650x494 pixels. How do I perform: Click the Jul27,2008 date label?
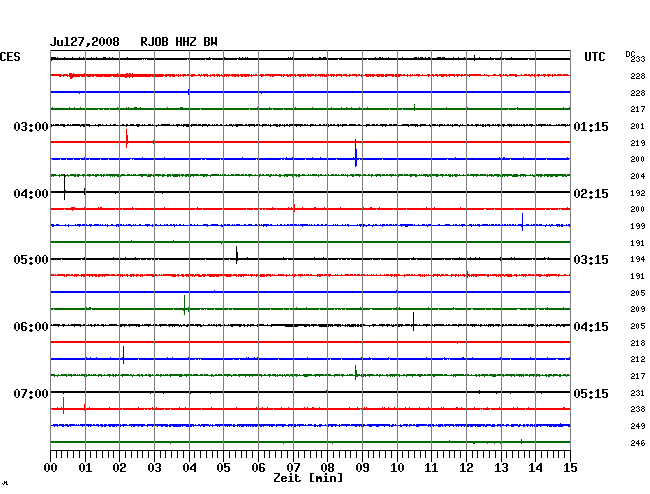(85, 42)
